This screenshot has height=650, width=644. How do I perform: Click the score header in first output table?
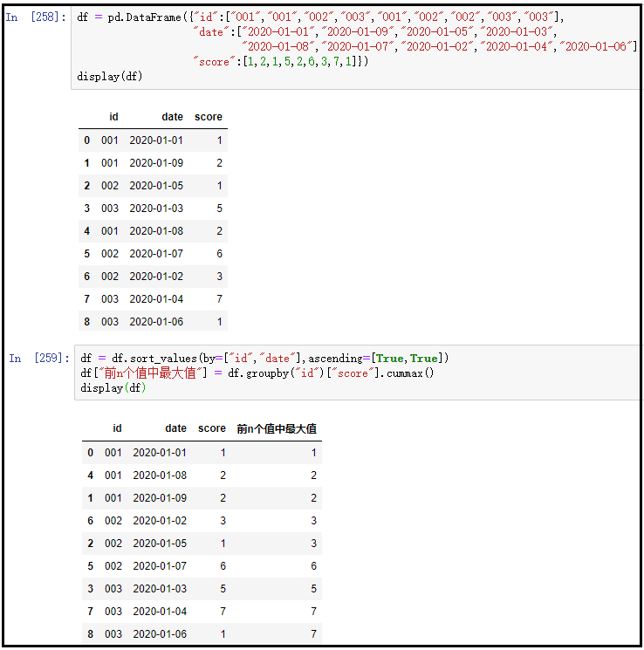(x=209, y=117)
